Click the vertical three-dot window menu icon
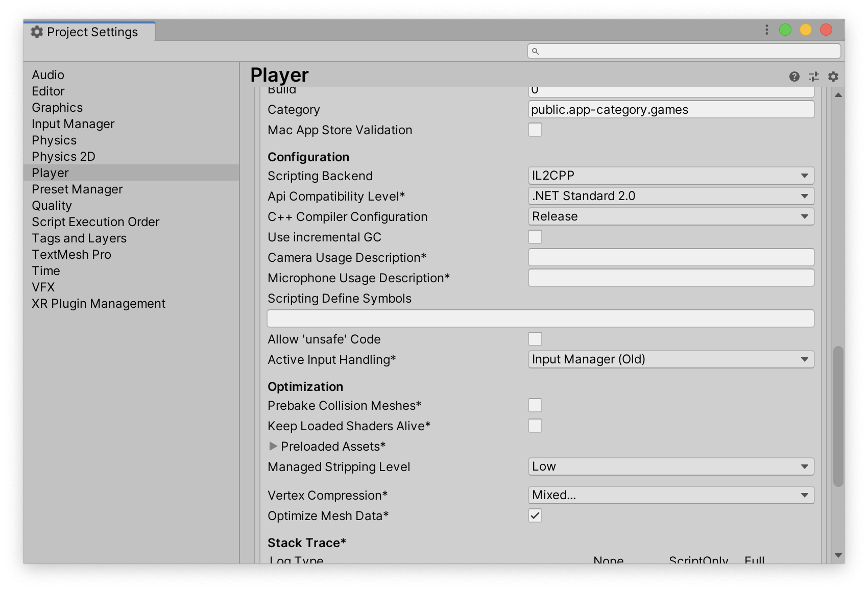868x591 pixels. click(766, 30)
